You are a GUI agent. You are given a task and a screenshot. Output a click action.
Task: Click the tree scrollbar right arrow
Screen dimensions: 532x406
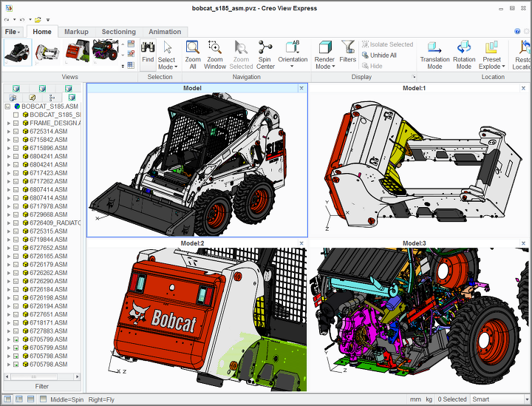point(78,376)
